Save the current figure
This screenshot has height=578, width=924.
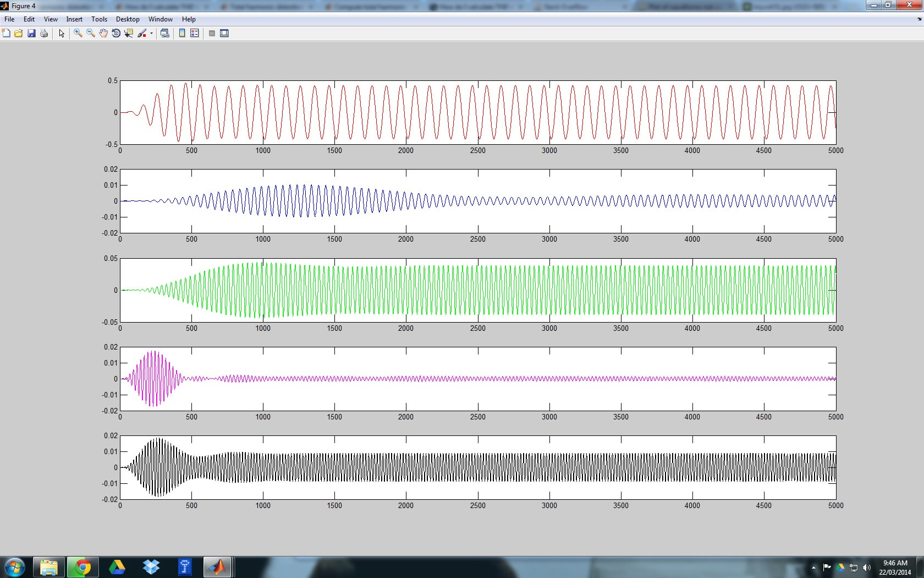click(31, 33)
